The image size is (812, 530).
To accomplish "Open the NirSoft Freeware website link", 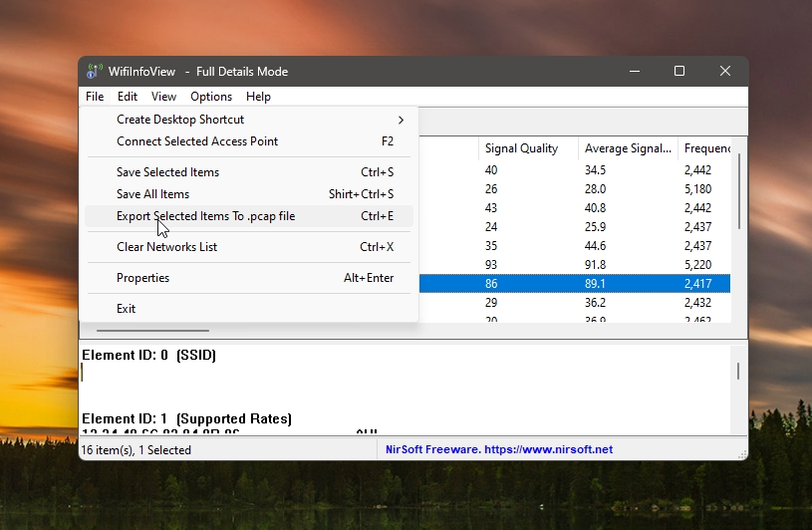I will pyautogui.click(x=499, y=449).
